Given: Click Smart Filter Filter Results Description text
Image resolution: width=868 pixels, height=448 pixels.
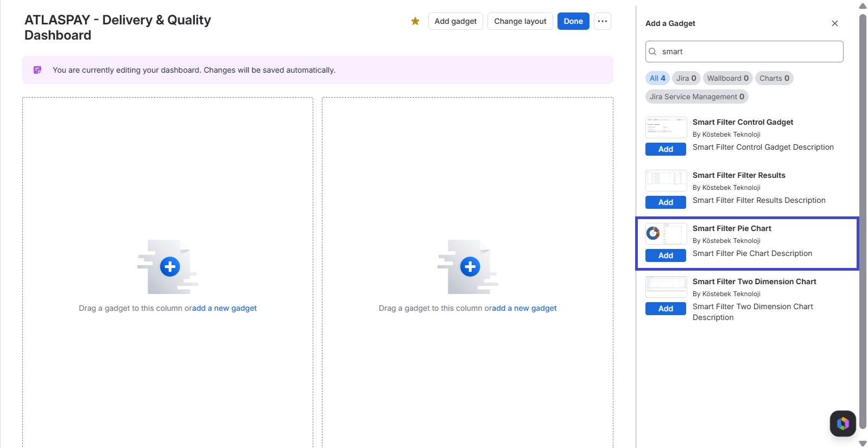Looking at the screenshot, I should tap(759, 200).
